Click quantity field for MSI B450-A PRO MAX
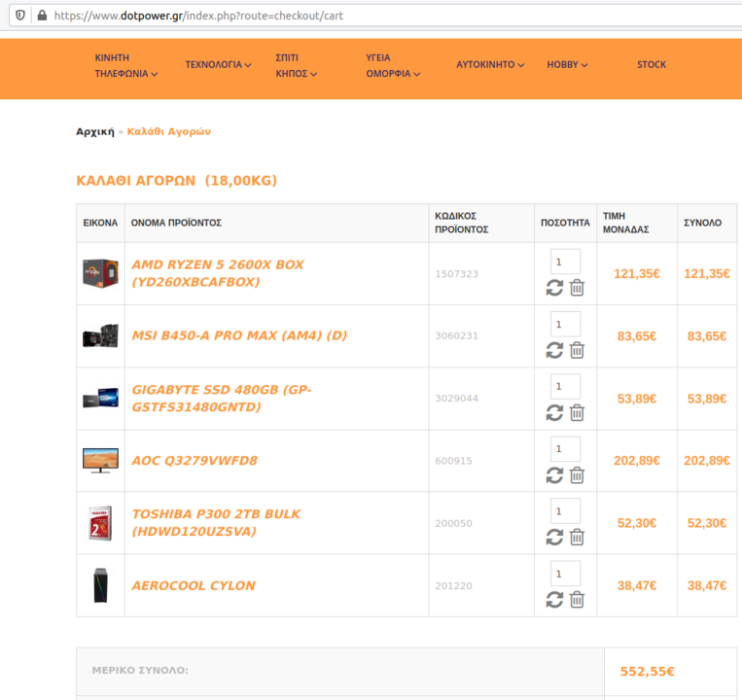 tap(565, 324)
